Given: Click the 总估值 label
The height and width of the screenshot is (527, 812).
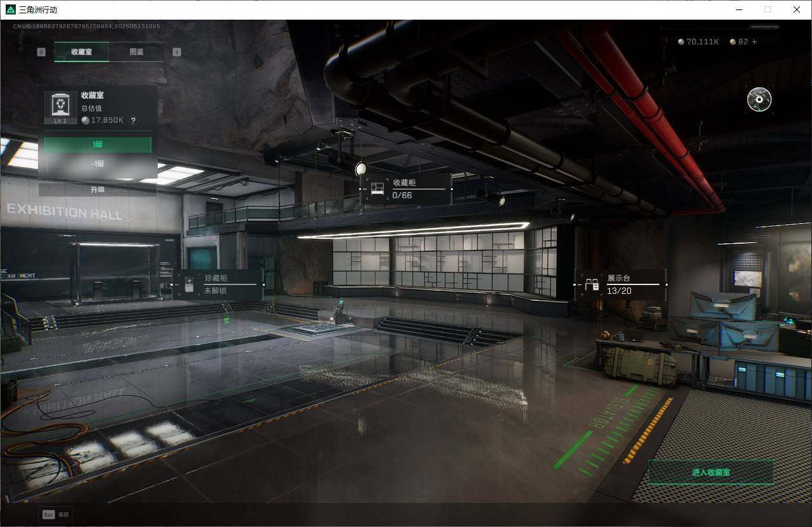Looking at the screenshot, I should (x=91, y=108).
